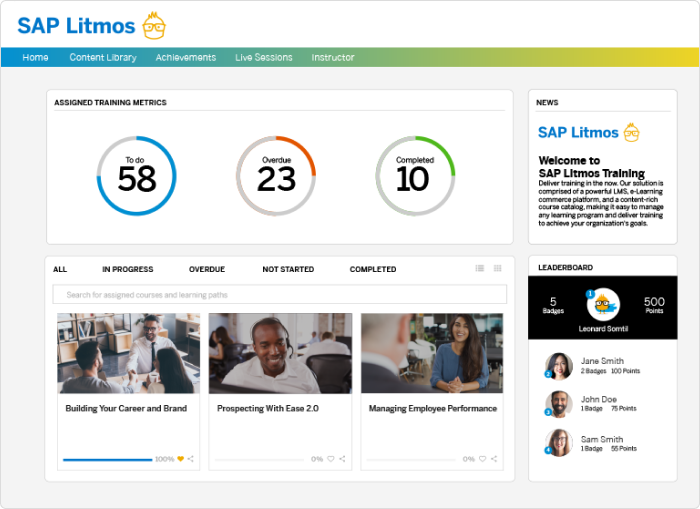700x509 pixels.
Task: Click the 100% label on first course
Action: point(164,459)
